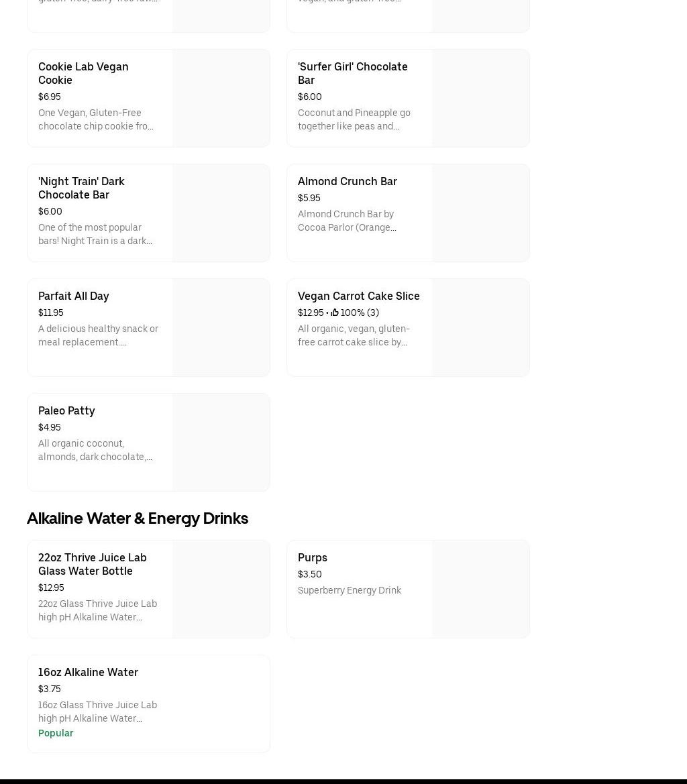Click the Almond Crunch Bar image placeholder
Viewport: 687px width, 784px height.
(480, 213)
